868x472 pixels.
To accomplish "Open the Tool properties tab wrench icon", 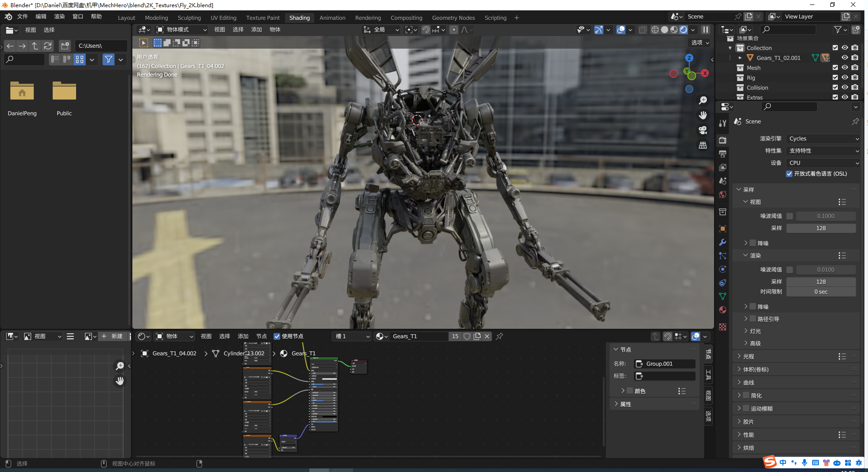I will pyautogui.click(x=723, y=123).
